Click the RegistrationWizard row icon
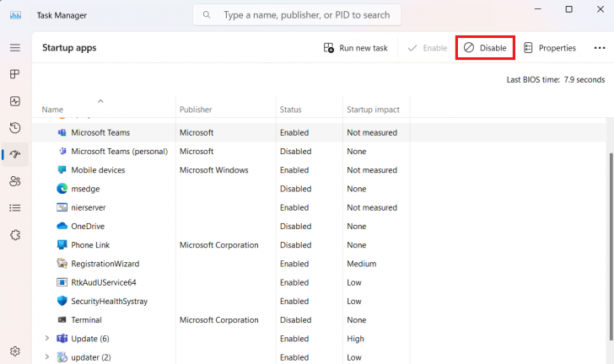The width and height of the screenshot is (614, 364). (x=62, y=264)
